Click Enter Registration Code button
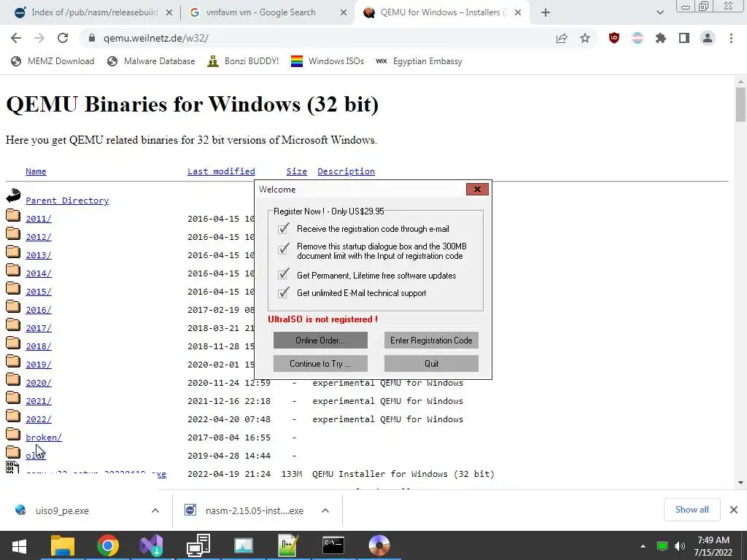 431,340
